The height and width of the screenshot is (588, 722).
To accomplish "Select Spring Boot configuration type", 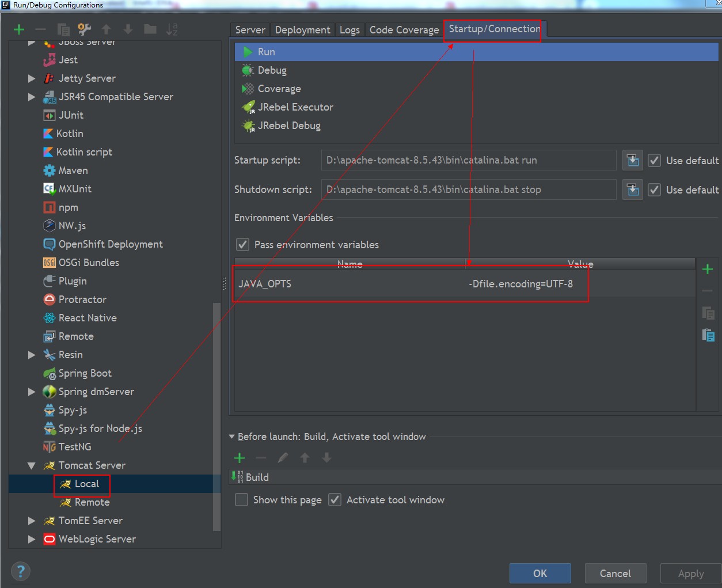I will 85,373.
